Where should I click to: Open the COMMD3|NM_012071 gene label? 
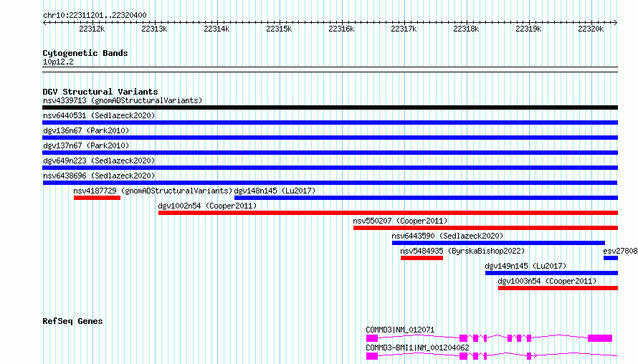[x=400, y=330]
